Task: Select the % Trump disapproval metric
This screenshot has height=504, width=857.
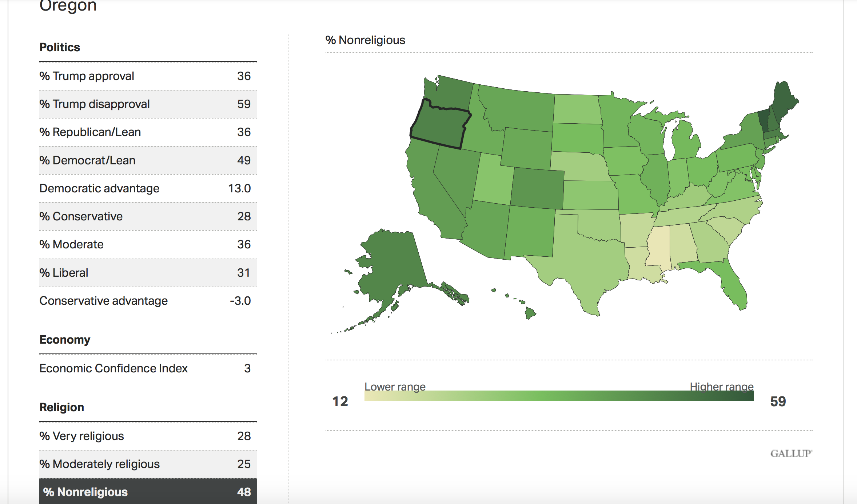Action: point(148,104)
